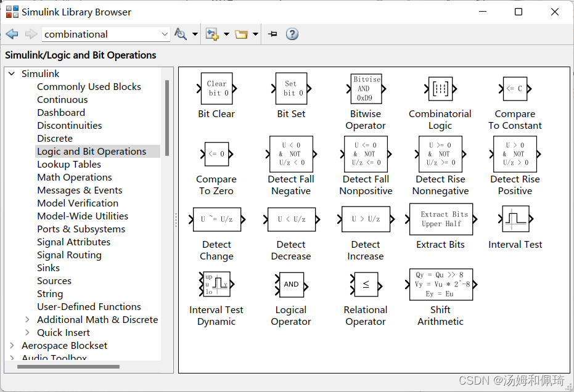Open the Sources library
Viewport: 574px width, 392px height.
click(x=54, y=280)
